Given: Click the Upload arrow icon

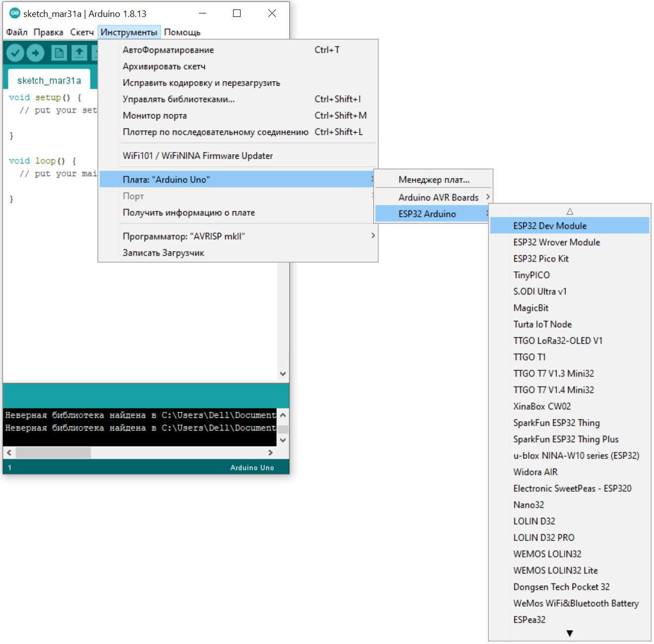Looking at the screenshot, I should 35,53.
